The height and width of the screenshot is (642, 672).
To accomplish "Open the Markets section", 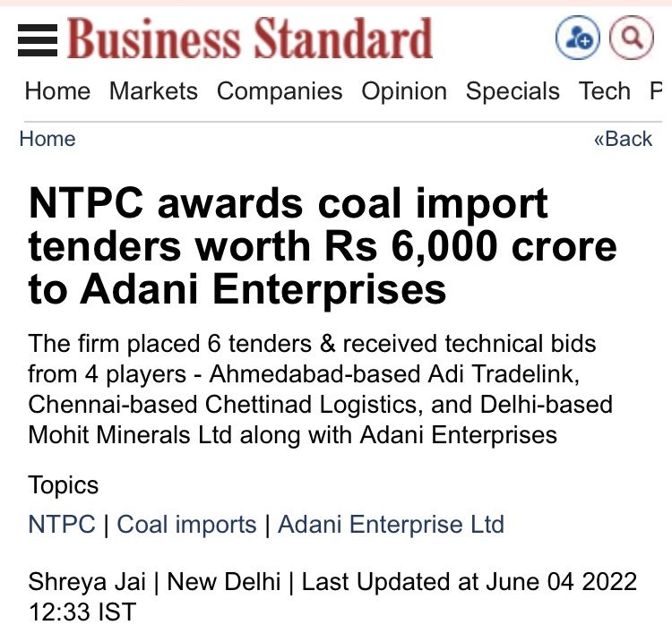I will [x=153, y=91].
